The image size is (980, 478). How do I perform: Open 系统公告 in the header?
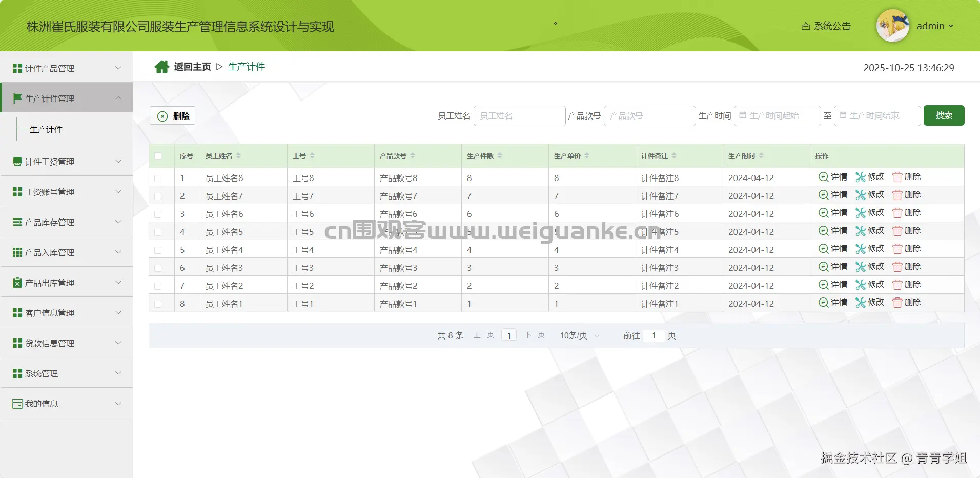(826, 26)
